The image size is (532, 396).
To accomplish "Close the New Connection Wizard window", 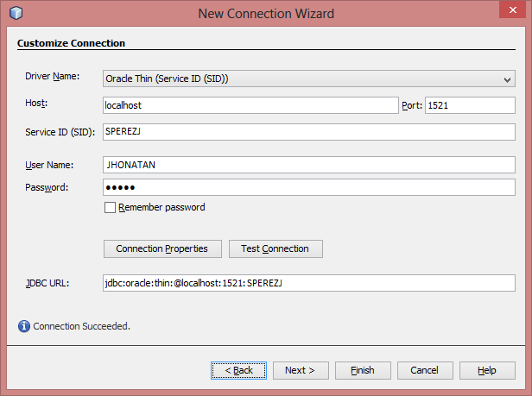I will point(513,9).
